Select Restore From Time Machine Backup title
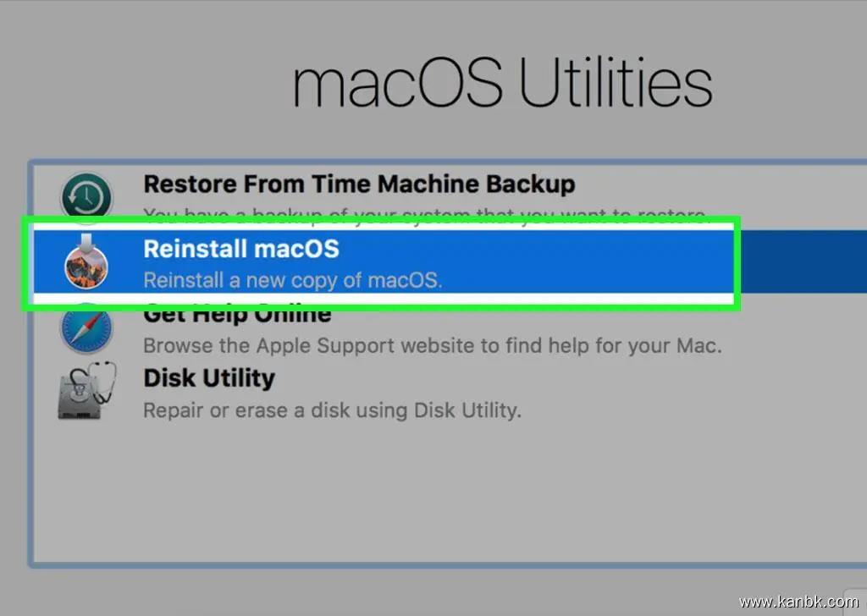This screenshot has width=867, height=616. 359,184
